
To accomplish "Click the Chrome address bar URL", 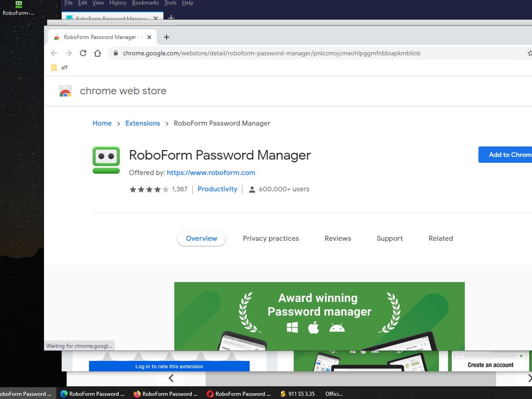I will point(271,53).
